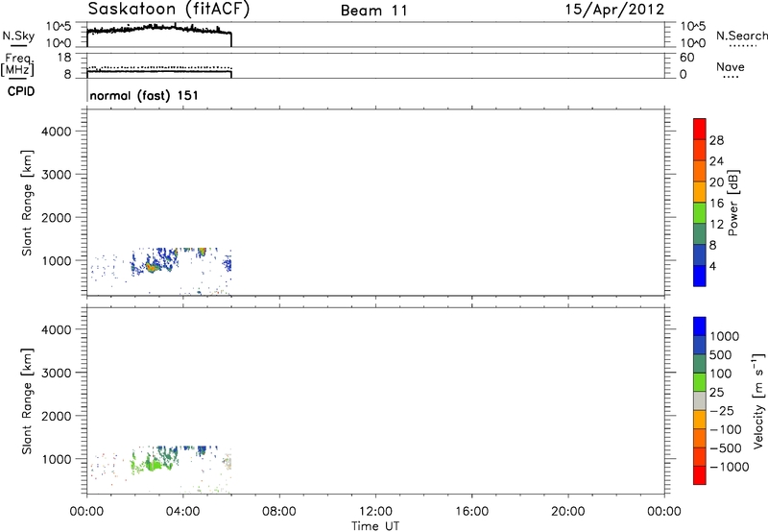The height and width of the screenshot is (532, 768).
Task: Click the 60 tick on Nave axis
Action: pos(687,58)
